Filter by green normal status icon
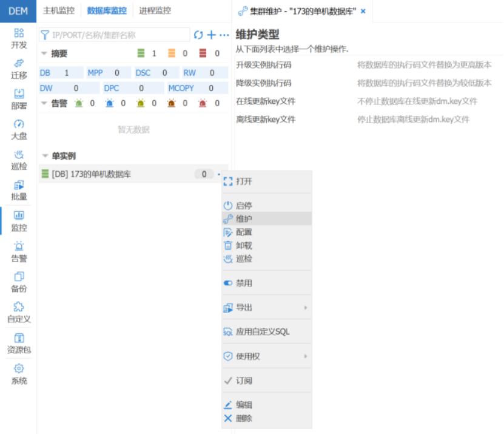The height and width of the screenshot is (434, 504). coord(141,53)
